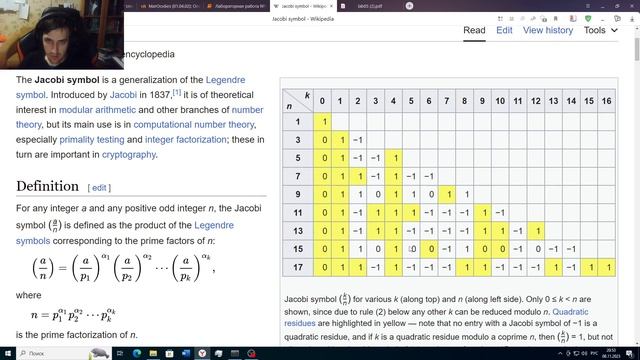Open the integer factorization link

click(x=185, y=140)
